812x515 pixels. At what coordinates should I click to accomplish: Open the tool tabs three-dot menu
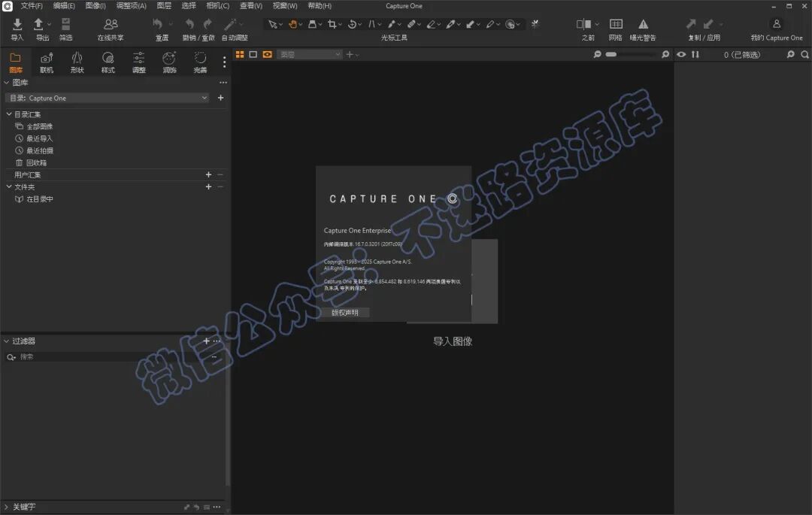(x=224, y=62)
